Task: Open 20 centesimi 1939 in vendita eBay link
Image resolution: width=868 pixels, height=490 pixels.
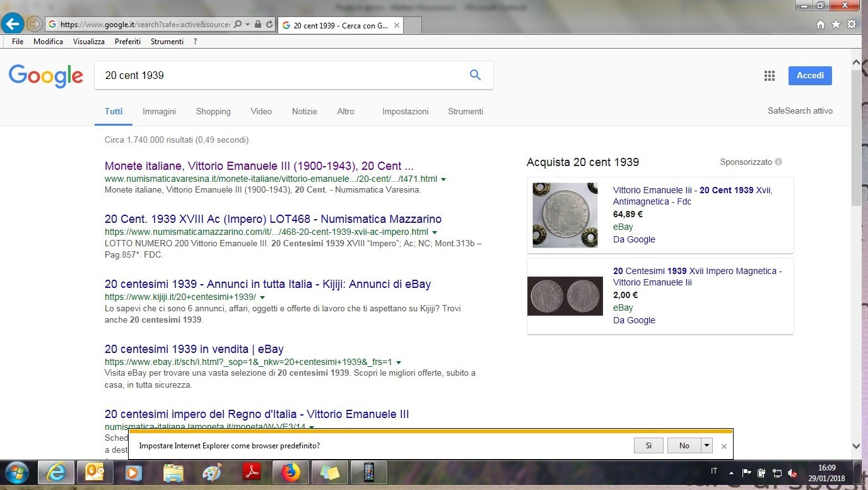Action: [194, 349]
